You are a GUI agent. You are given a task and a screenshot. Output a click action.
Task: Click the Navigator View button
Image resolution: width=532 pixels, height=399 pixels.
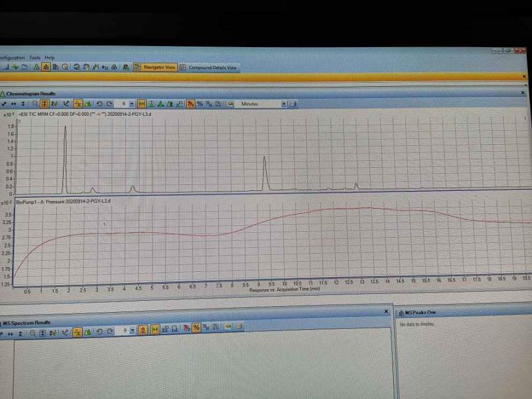(155, 67)
